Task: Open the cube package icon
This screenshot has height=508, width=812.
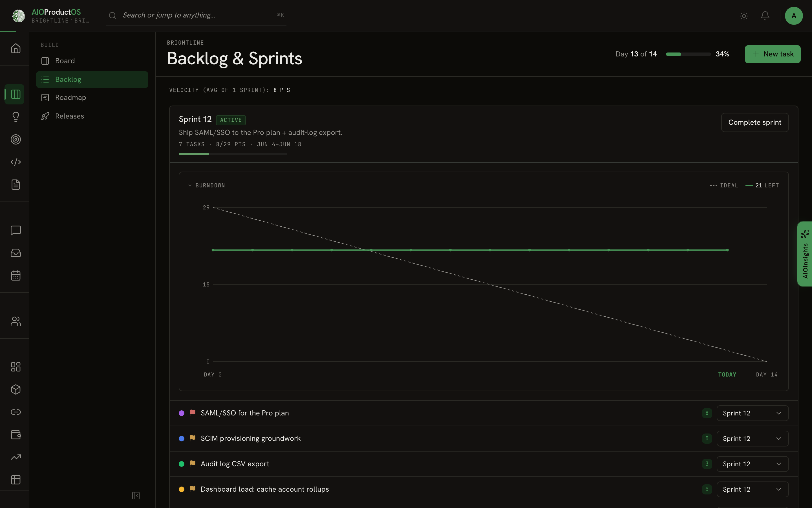Action: (x=16, y=389)
